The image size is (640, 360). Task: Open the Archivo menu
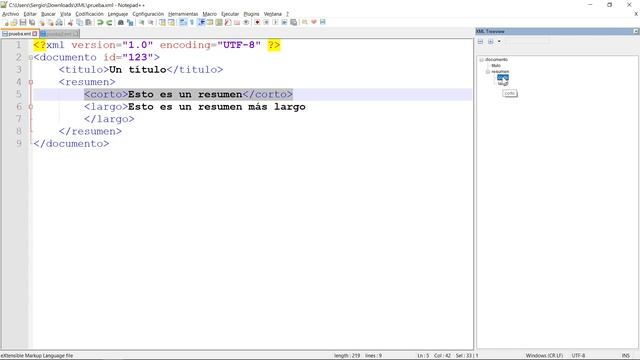pyautogui.click(x=11, y=14)
